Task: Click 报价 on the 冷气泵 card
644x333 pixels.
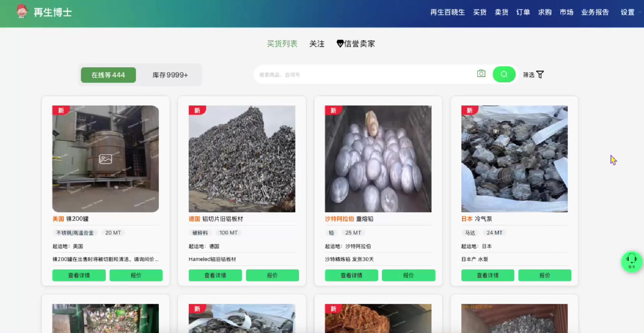Action: tap(545, 275)
